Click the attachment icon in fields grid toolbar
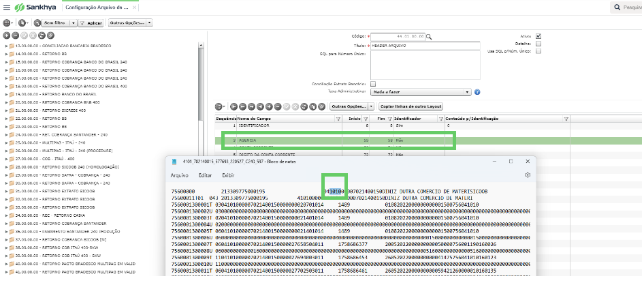 pyautogui.click(x=321, y=106)
